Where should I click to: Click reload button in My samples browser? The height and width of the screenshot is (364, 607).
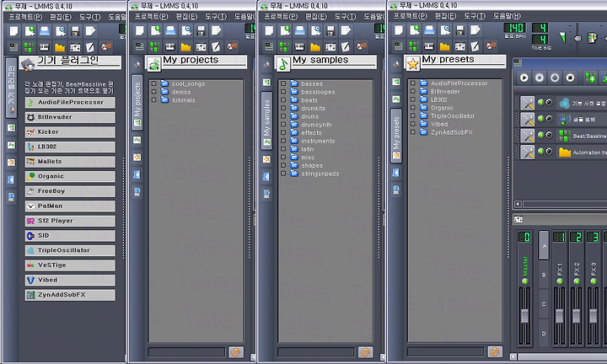365,352
